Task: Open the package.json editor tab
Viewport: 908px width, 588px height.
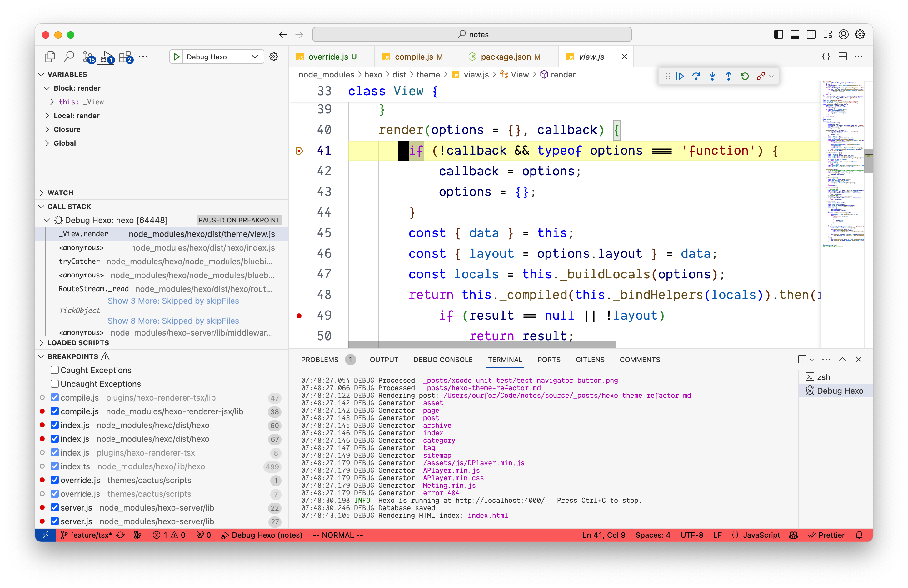Action: coord(505,57)
